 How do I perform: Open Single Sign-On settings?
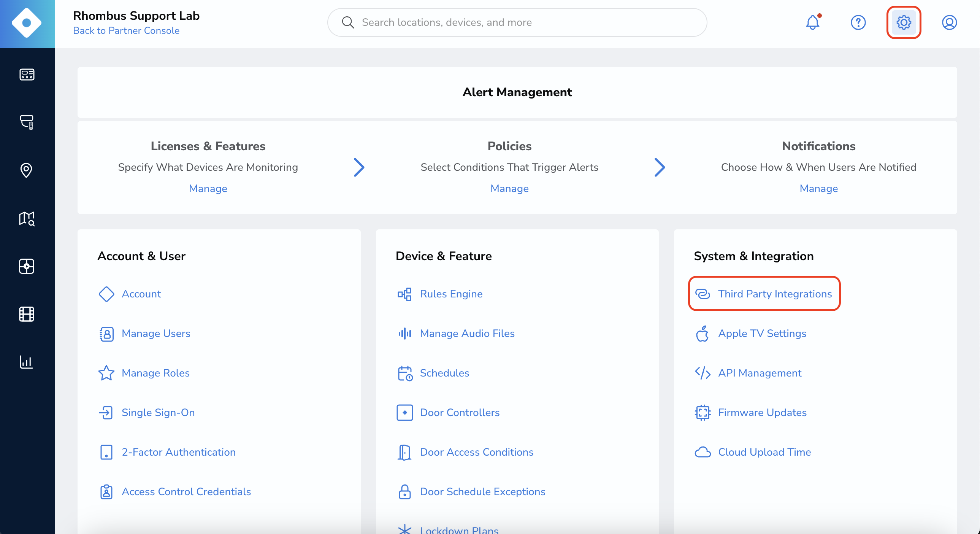158,413
